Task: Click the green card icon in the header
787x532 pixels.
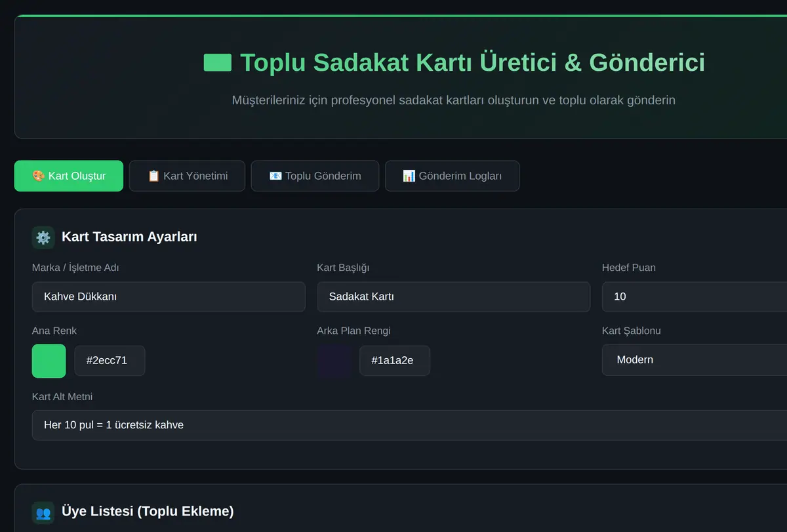Action: click(218, 62)
